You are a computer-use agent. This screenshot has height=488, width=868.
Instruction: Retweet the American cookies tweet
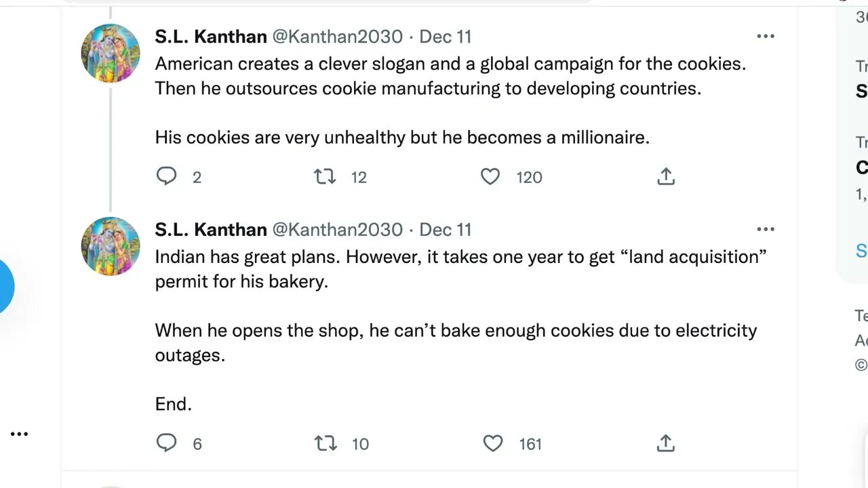pyautogui.click(x=325, y=177)
